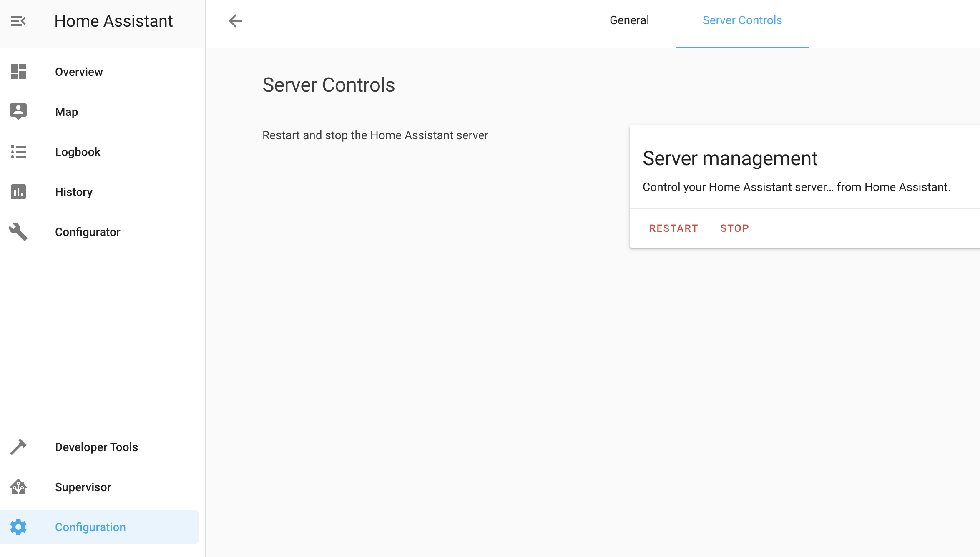Switch to the General tab
The height and width of the screenshot is (557, 980).
[629, 20]
